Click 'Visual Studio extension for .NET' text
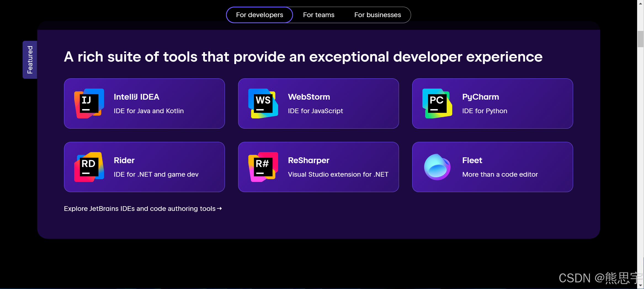The width and height of the screenshot is (644, 289). pos(338,174)
